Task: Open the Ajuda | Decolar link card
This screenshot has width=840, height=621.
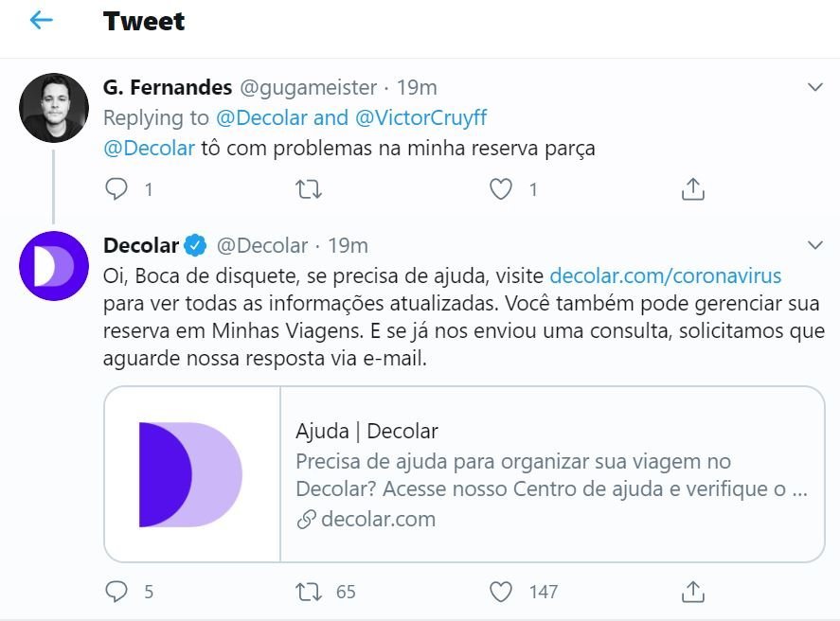Action: pos(551,474)
